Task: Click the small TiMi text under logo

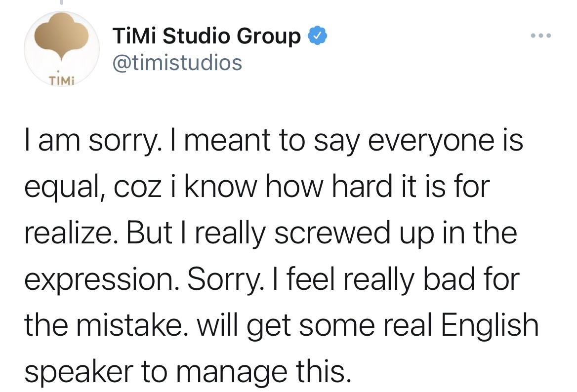Action: click(x=60, y=80)
